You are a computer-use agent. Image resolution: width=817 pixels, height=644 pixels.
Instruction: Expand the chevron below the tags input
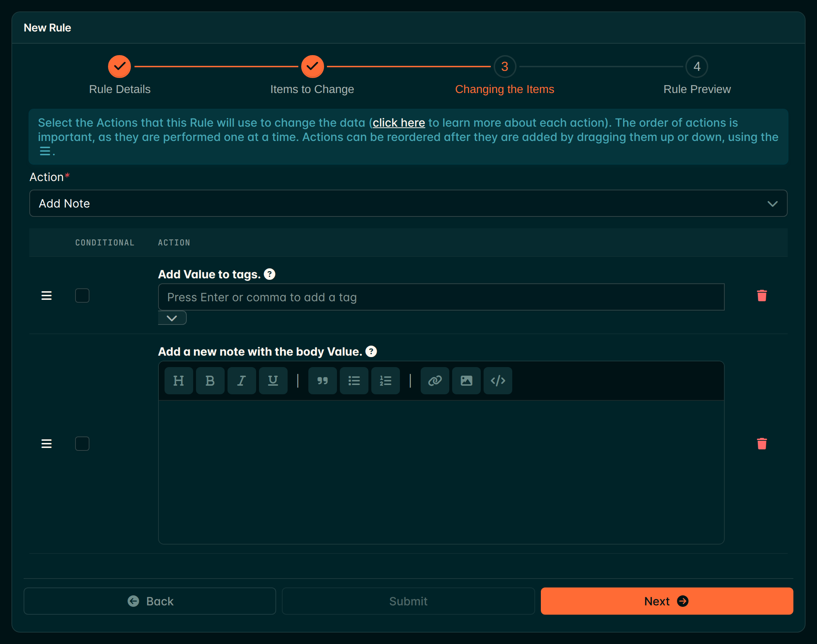click(172, 318)
